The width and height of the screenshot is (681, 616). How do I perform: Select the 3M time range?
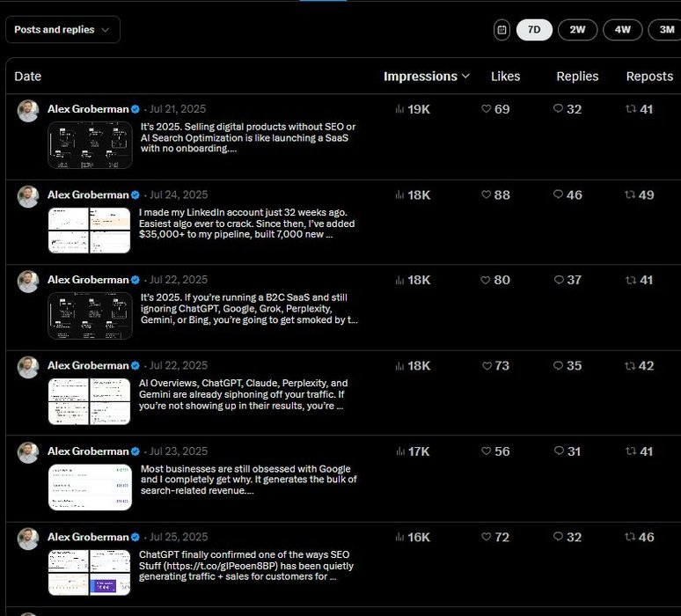coord(665,30)
